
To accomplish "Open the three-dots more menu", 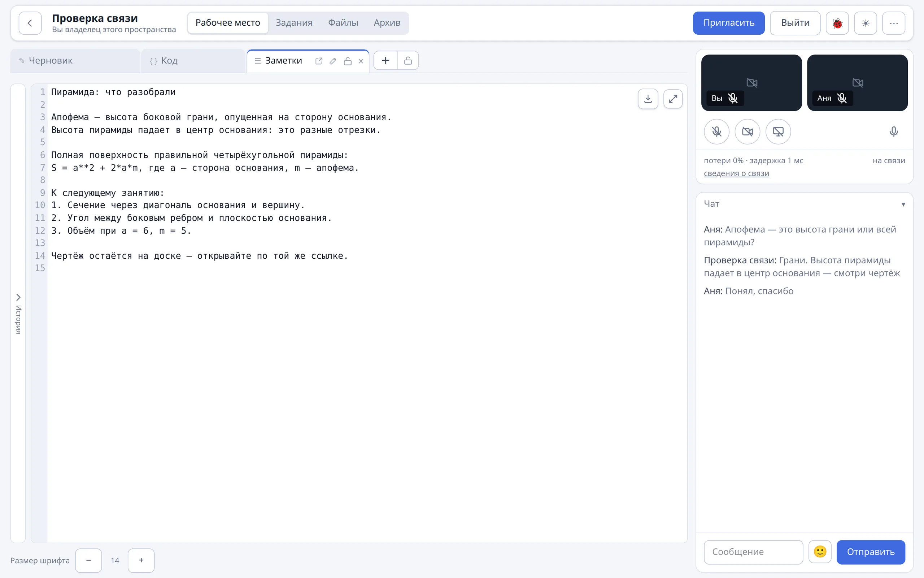I will pyautogui.click(x=893, y=23).
